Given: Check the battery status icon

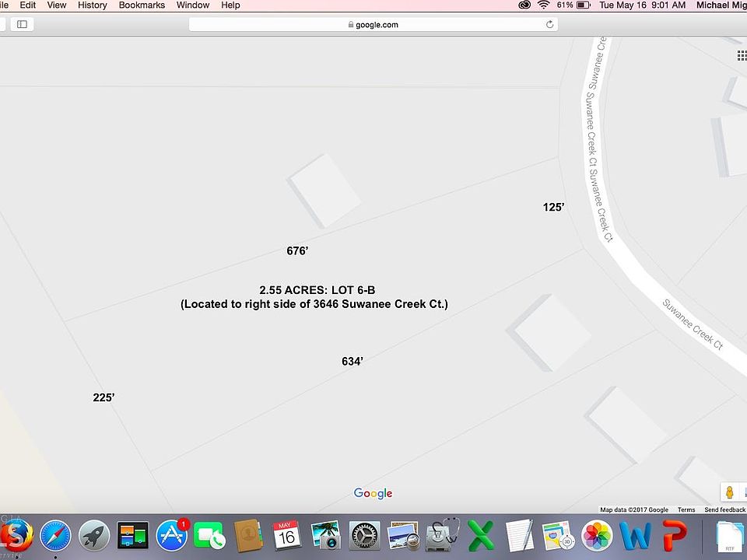Looking at the screenshot, I should coord(584,5).
